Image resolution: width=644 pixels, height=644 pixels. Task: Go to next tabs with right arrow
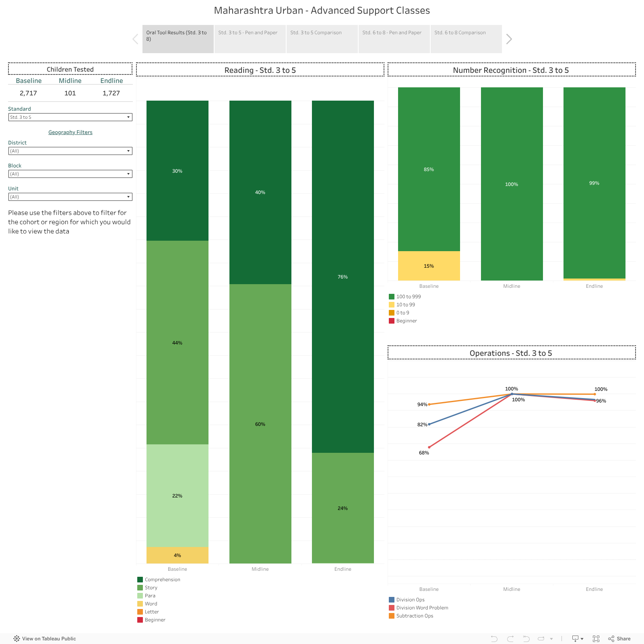pos(509,39)
